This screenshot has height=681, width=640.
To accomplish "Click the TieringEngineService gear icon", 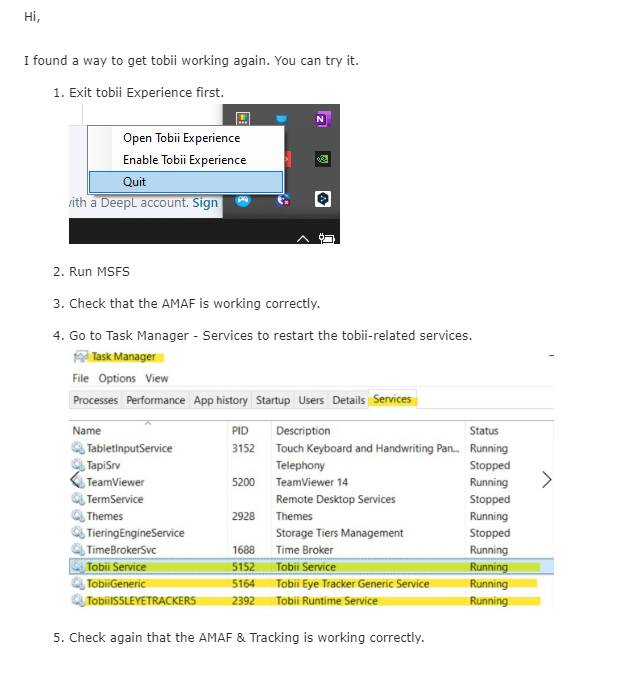I will (78, 532).
